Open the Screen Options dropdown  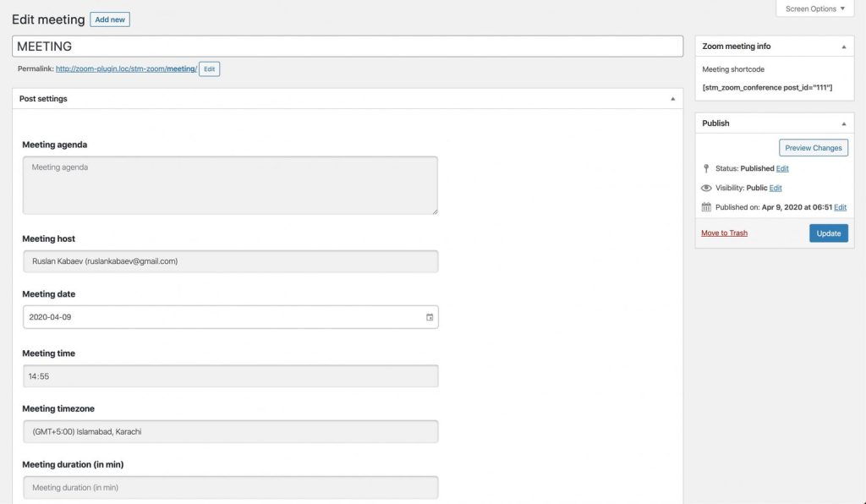814,8
